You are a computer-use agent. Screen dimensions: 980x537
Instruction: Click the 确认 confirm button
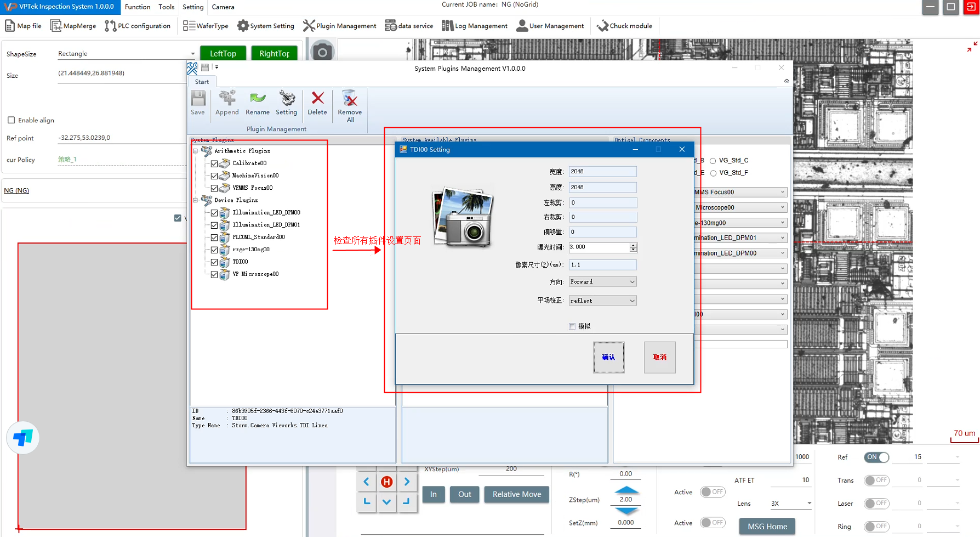[x=608, y=357]
